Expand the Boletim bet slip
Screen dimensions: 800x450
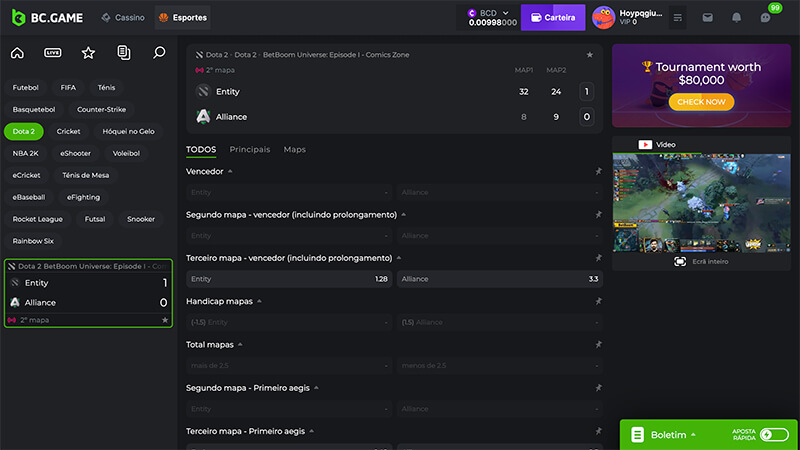coord(693,435)
